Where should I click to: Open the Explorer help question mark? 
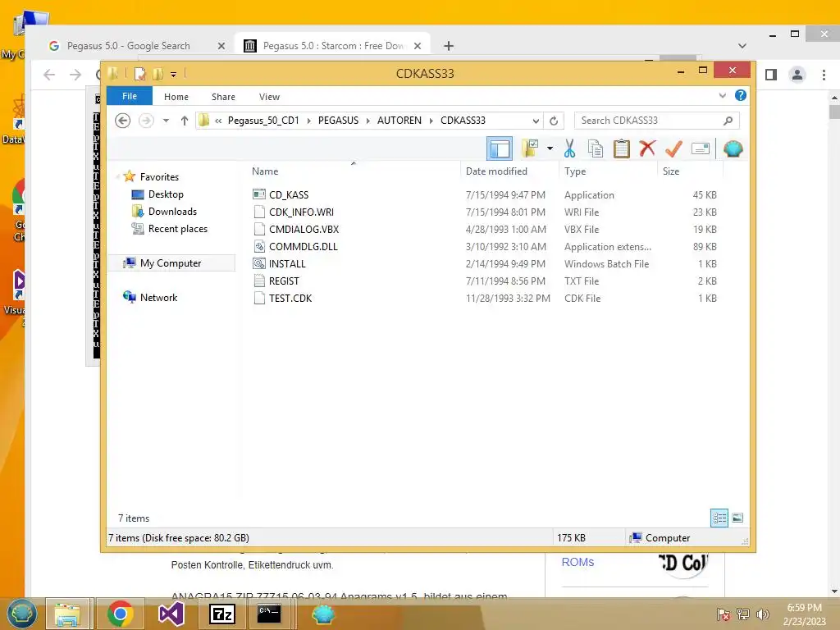click(x=741, y=95)
